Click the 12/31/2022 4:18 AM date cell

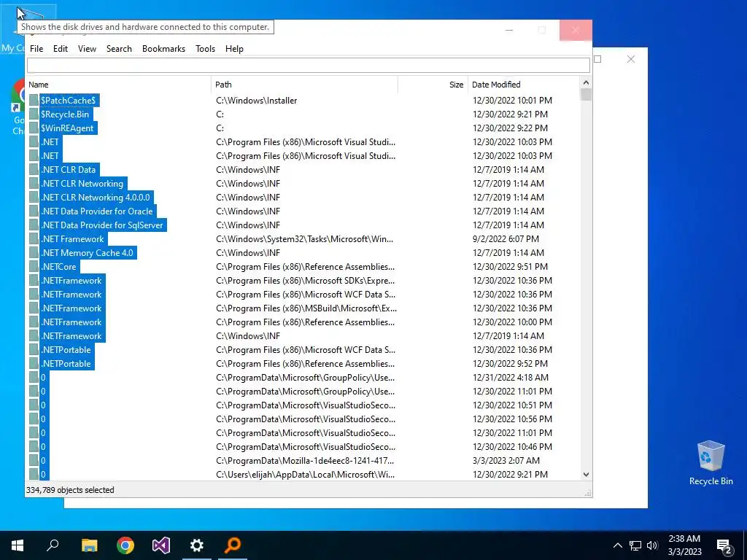(510, 377)
